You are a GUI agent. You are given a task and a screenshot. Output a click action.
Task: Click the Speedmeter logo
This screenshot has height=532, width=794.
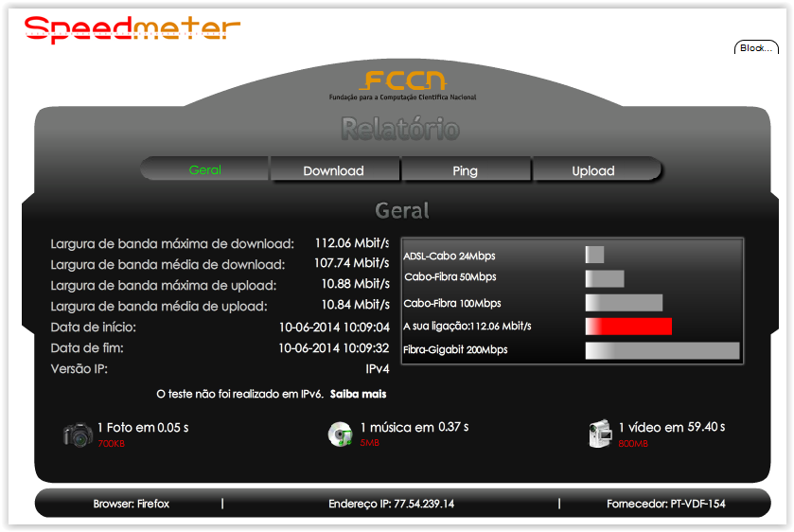tap(132, 30)
